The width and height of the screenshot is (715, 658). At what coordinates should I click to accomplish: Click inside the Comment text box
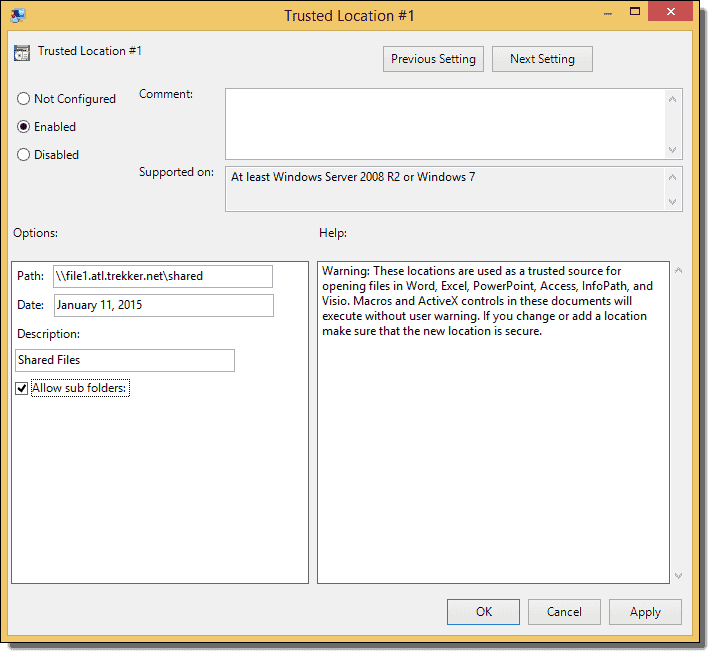click(x=445, y=124)
